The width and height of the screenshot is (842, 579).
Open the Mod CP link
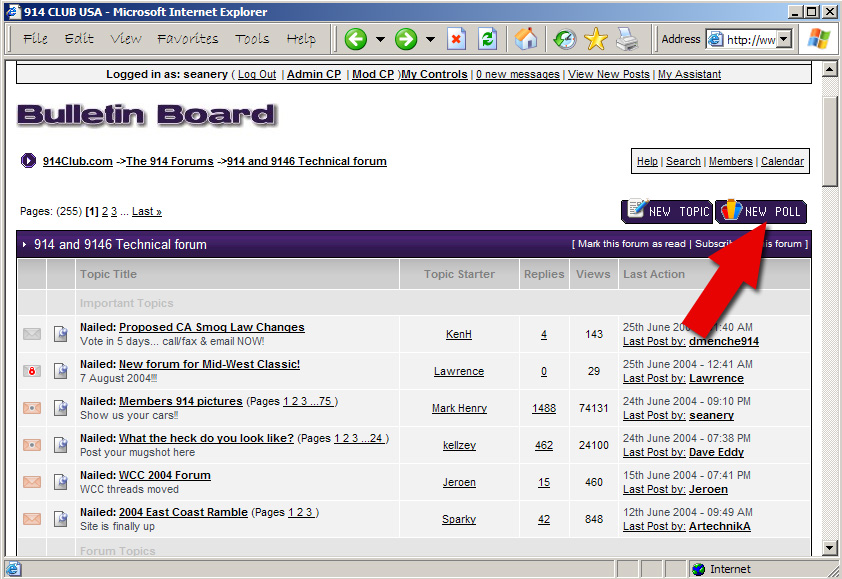click(373, 75)
